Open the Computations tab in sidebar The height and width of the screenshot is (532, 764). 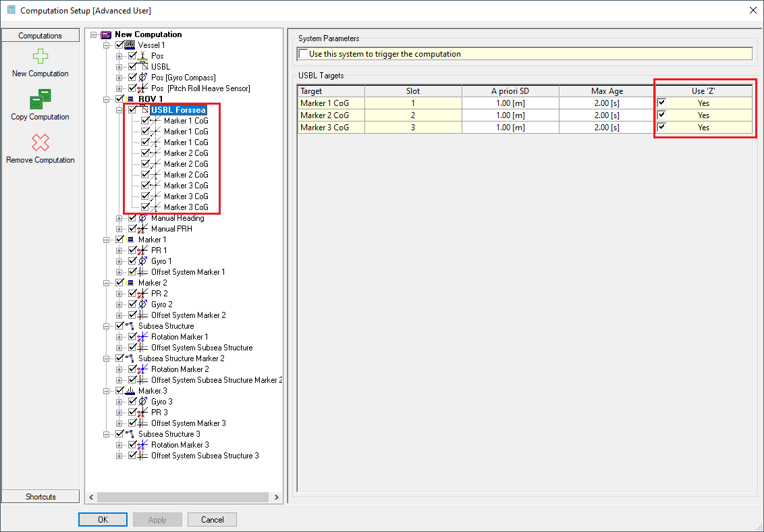(x=40, y=36)
